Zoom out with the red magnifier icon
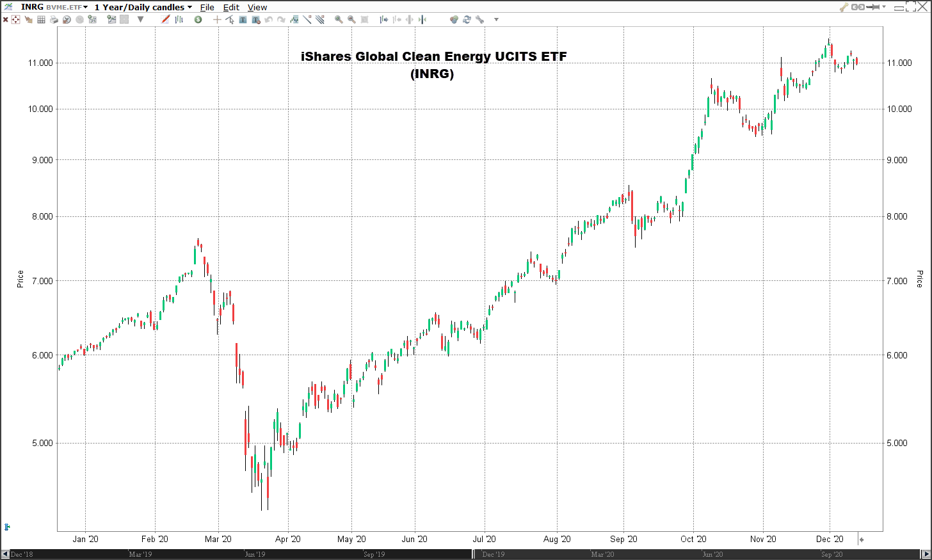 351,20
